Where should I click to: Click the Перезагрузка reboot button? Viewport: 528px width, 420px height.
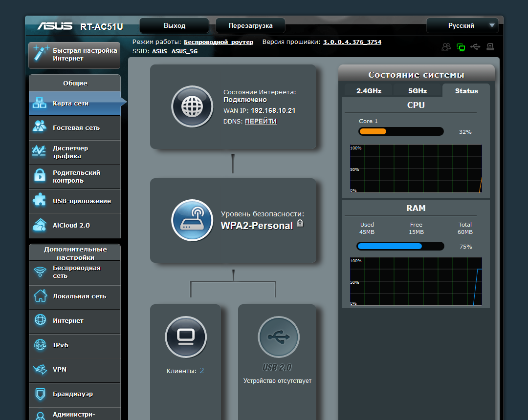pyautogui.click(x=250, y=25)
